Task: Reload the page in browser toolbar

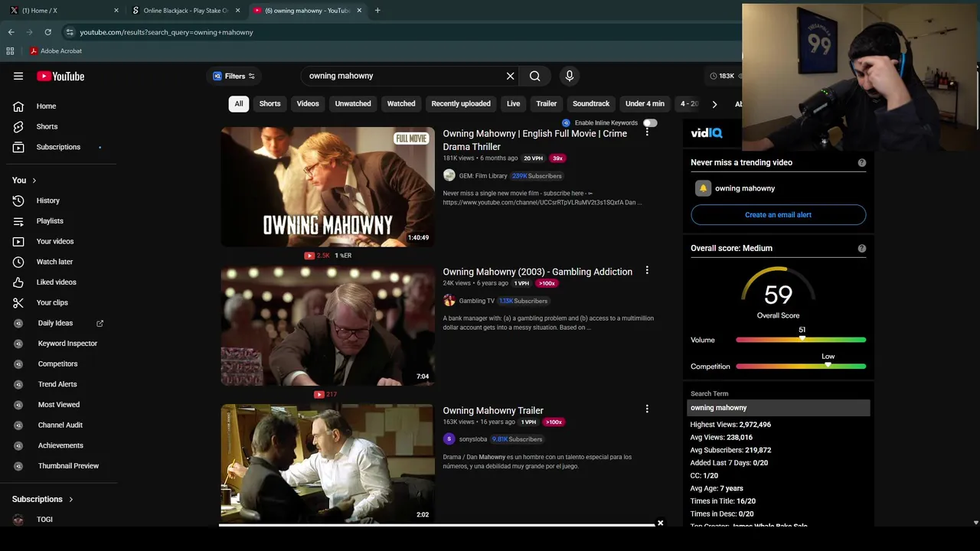Action: 47,32
